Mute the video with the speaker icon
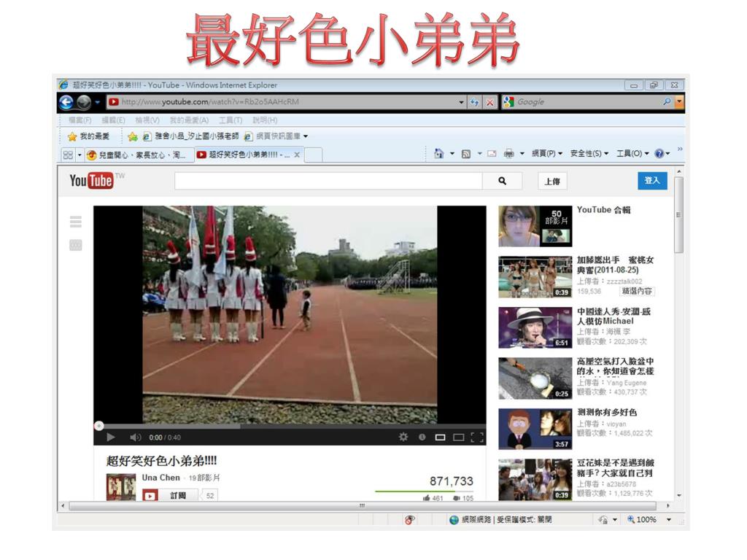The height and width of the screenshot is (560, 747). point(135,437)
